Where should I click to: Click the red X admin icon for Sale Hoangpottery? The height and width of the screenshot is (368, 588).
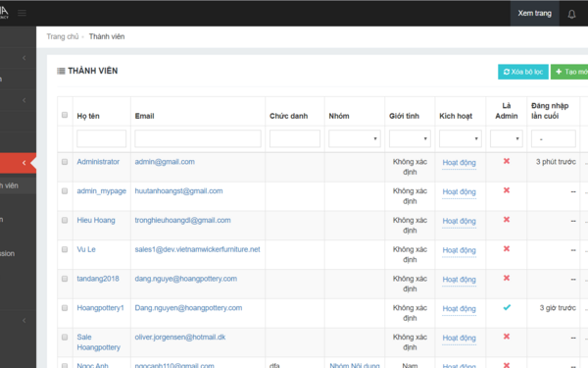(x=507, y=337)
